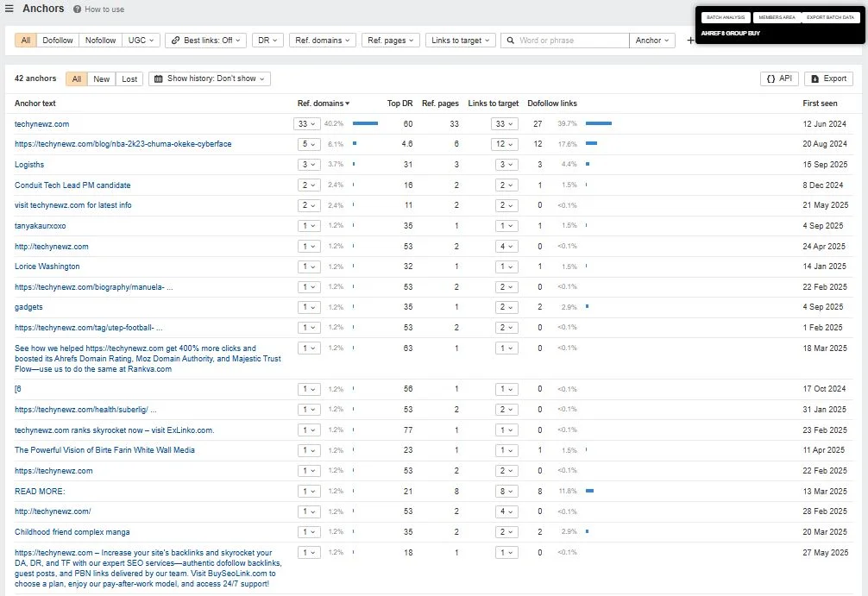Click the How to use help icon
Image resolution: width=868 pixels, height=596 pixels.
pyautogui.click(x=77, y=9)
